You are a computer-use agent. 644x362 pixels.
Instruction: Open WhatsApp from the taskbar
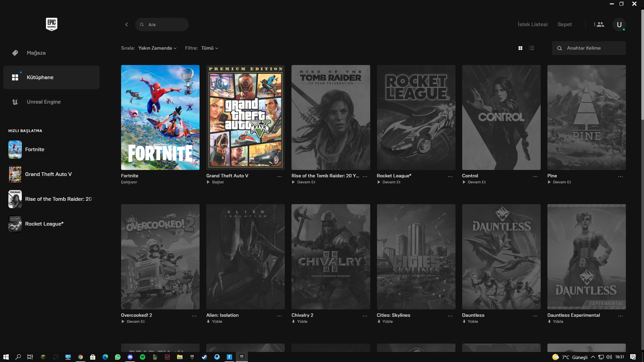click(118, 357)
